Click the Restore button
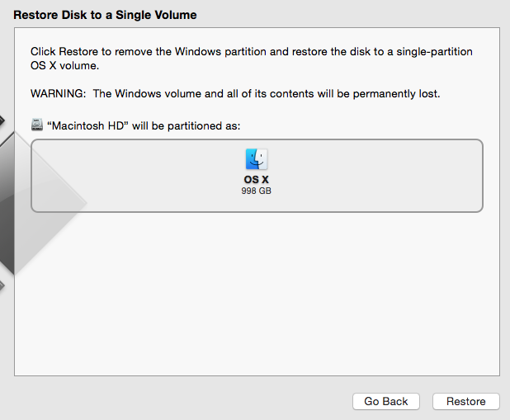This screenshot has width=510, height=420. click(x=465, y=401)
